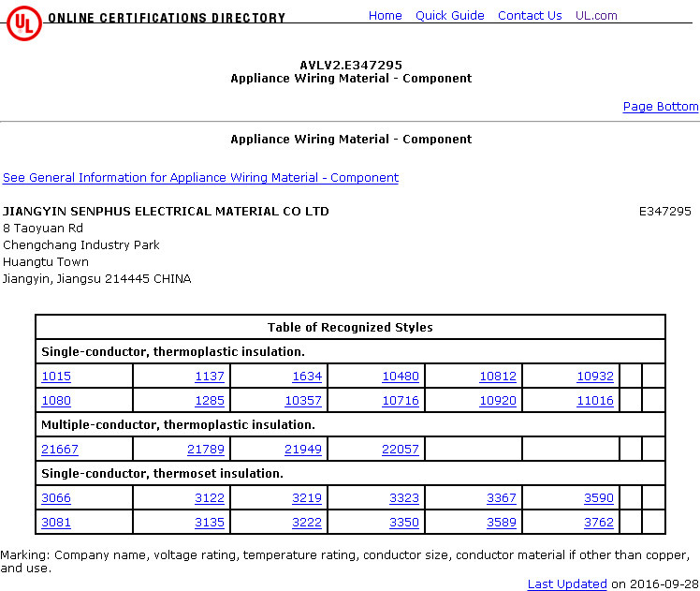The image size is (700, 591).
Task: Click Jiangyin, Jiangsu 214445 CHINA address line
Action: [97, 279]
